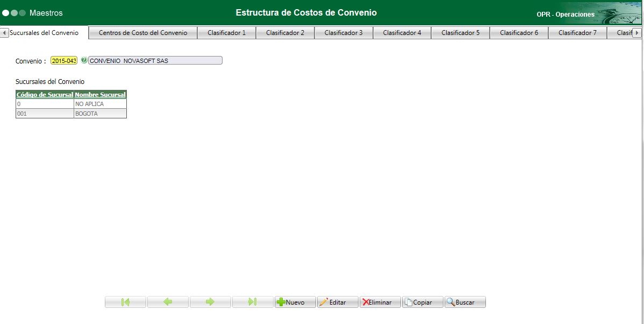
Task: Open the Clasificador 1 tab
Action: (x=226, y=32)
